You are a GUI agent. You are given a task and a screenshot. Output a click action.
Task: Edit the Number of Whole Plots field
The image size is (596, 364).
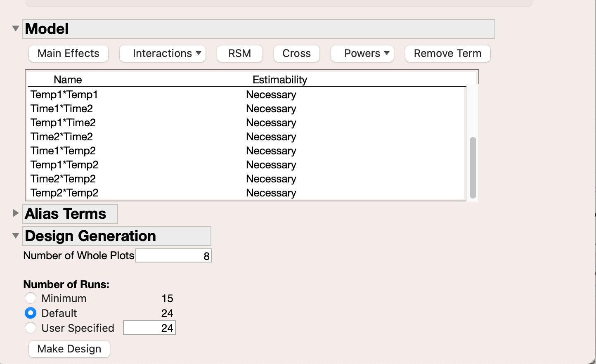coord(173,255)
